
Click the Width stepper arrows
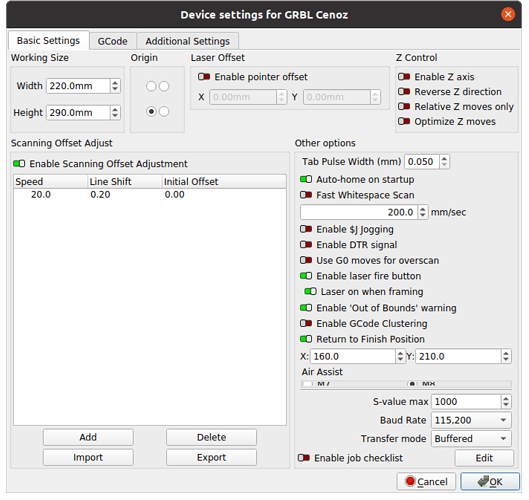click(x=115, y=86)
